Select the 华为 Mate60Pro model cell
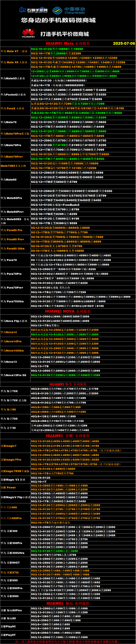 point(15,198)
